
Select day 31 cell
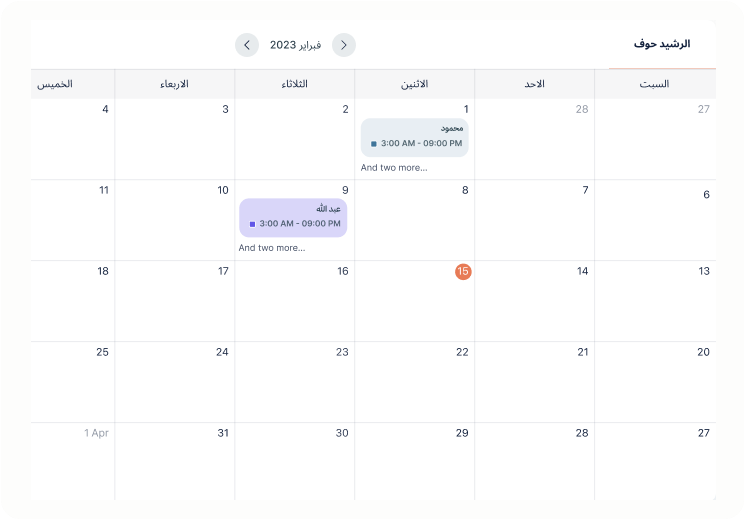tap(174, 461)
